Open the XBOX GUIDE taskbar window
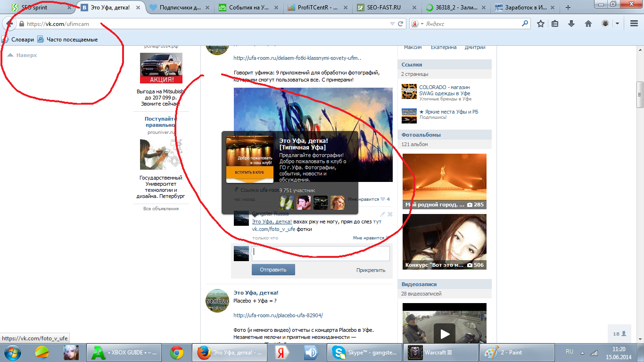This screenshot has width=644, height=362. 124,353
